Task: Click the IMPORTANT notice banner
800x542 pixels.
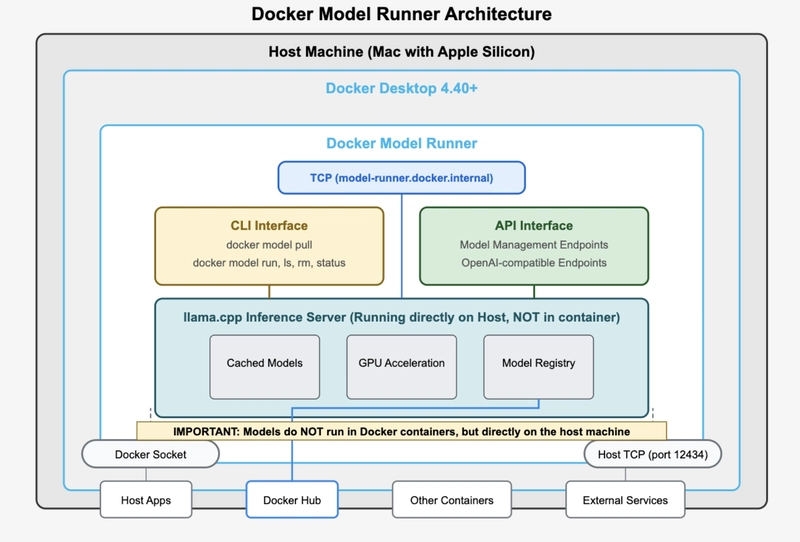Action: pos(402,431)
